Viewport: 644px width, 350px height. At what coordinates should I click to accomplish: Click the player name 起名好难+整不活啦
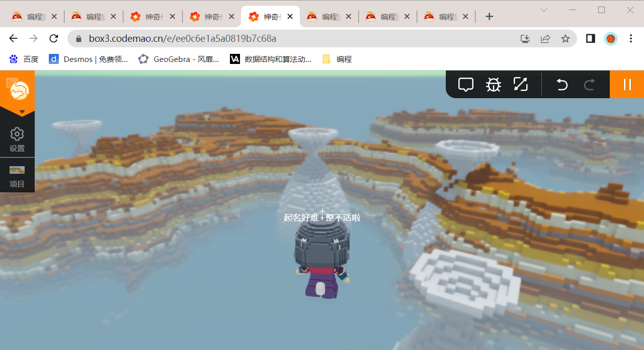coord(322,218)
